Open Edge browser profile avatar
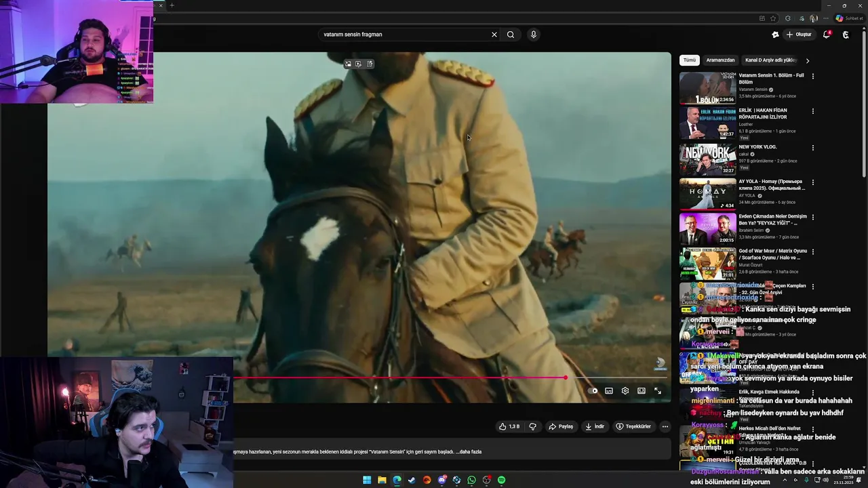This screenshot has height=488, width=868. tap(813, 18)
